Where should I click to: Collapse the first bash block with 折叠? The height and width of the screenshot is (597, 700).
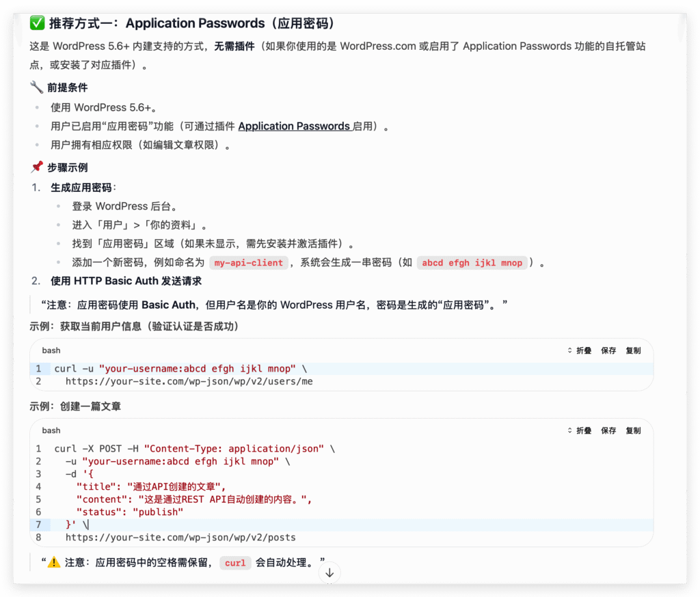click(x=580, y=350)
